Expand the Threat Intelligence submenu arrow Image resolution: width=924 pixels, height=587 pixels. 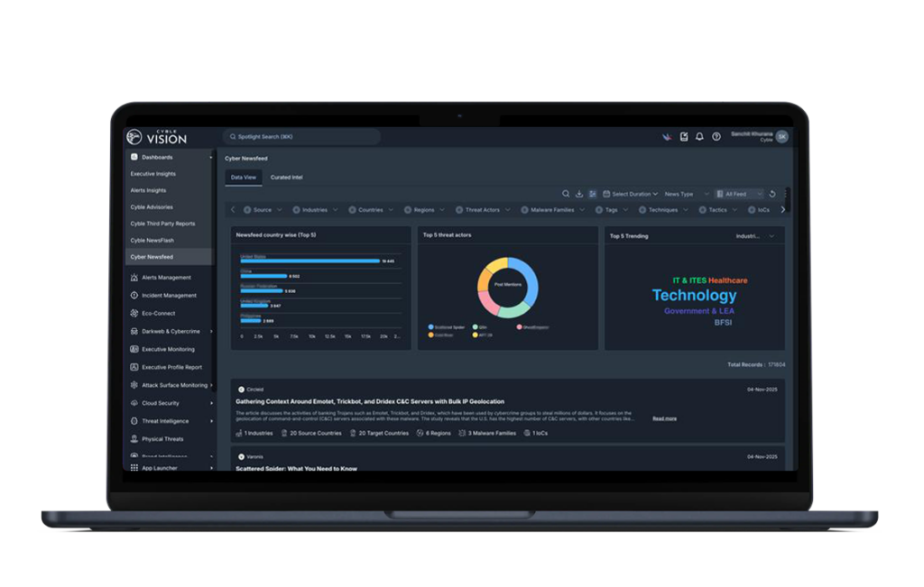[211, 421]
